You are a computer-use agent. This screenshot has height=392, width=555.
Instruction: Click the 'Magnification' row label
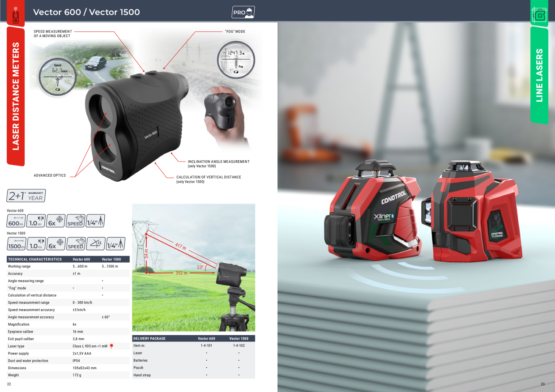coord(19,324)
